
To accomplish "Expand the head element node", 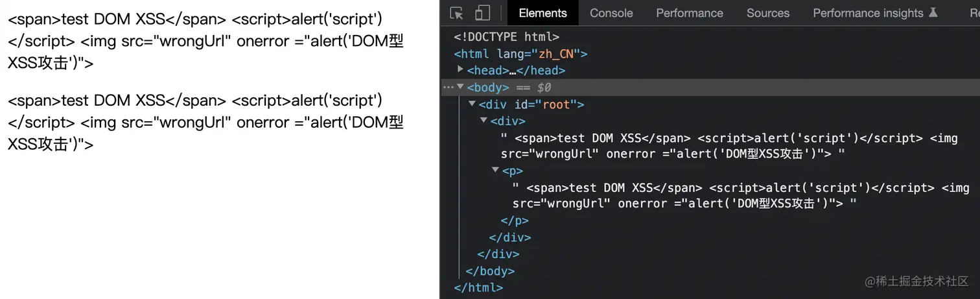I will tap(461, 69).
